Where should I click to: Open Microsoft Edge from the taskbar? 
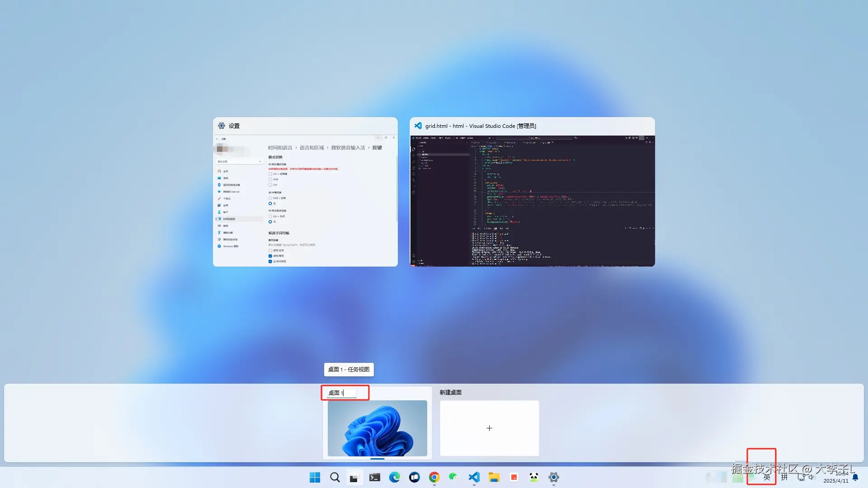[x=394, y=477]
